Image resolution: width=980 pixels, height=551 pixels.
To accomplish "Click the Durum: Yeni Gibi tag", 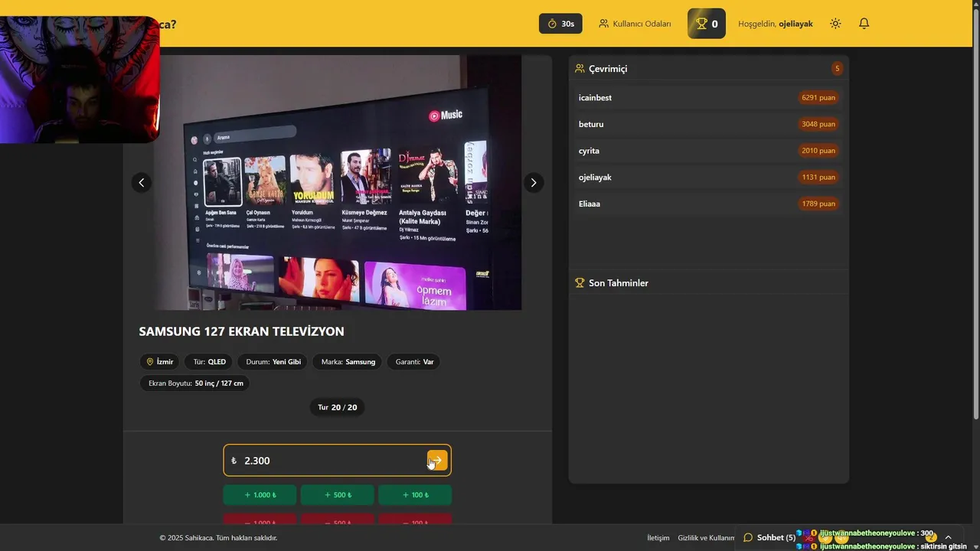I will [273, 362].
